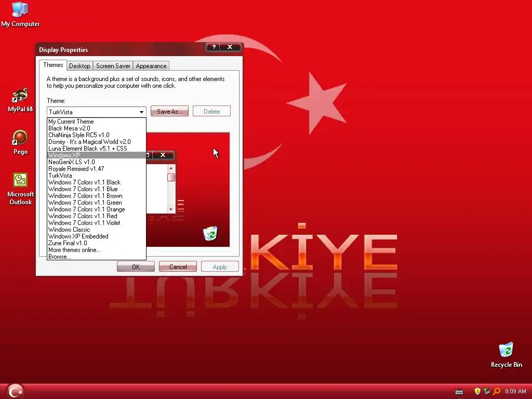This screenshot has height=399, width=532.
Task: Confirm with the OK button
Action: point(136,267)
